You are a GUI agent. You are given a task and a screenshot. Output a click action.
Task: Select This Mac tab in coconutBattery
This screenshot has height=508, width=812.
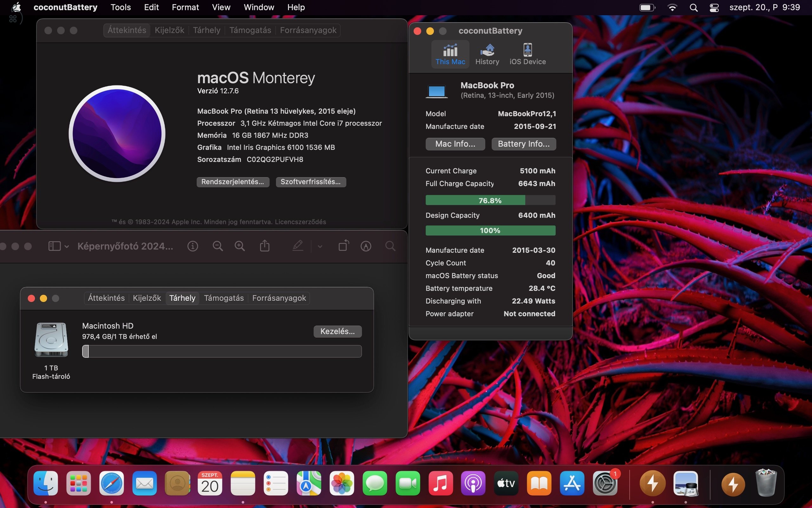(450, 54)
